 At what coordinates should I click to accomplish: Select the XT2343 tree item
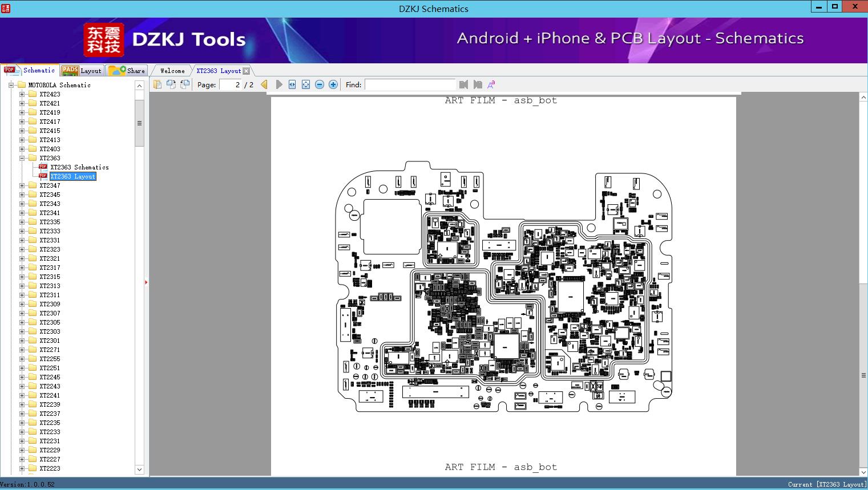[x=50, y=204]
